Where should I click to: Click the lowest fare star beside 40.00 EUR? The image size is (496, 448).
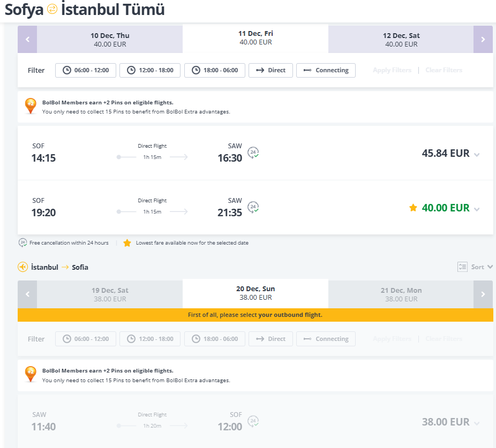(x=413, y=208)
